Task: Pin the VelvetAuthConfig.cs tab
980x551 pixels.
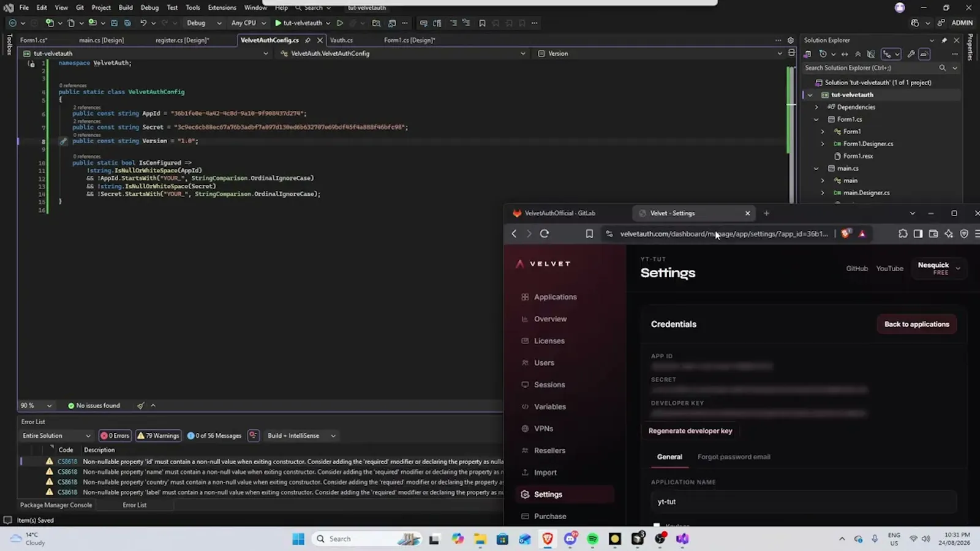Action: tap(307, 40)
